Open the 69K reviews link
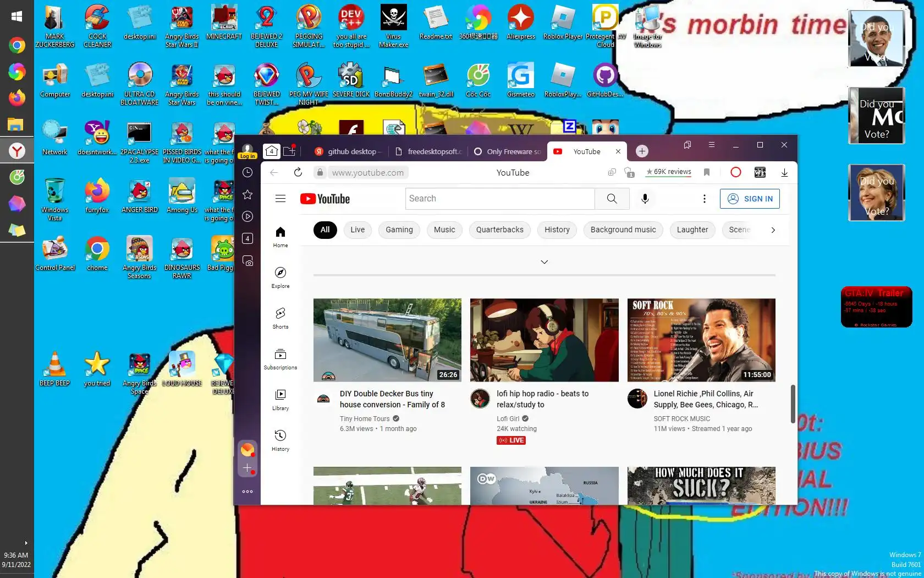The width and height of the screenshot is (924, 578). (669, 172)
